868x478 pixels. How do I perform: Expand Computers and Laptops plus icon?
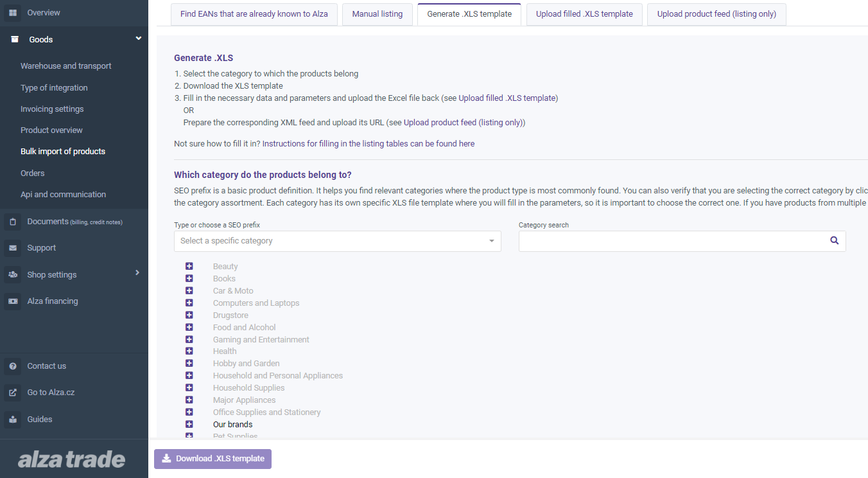pyautogui.click(x=189, y=303)
